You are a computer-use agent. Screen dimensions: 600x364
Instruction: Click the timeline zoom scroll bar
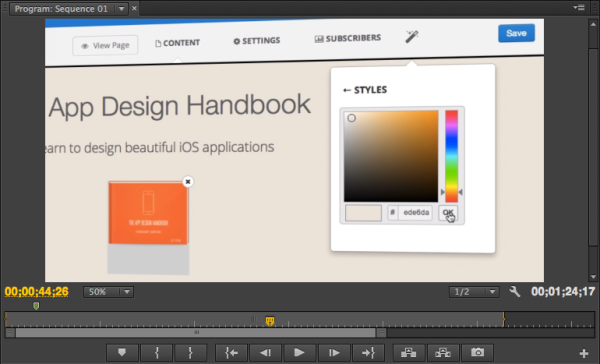[x=196, y=333]
